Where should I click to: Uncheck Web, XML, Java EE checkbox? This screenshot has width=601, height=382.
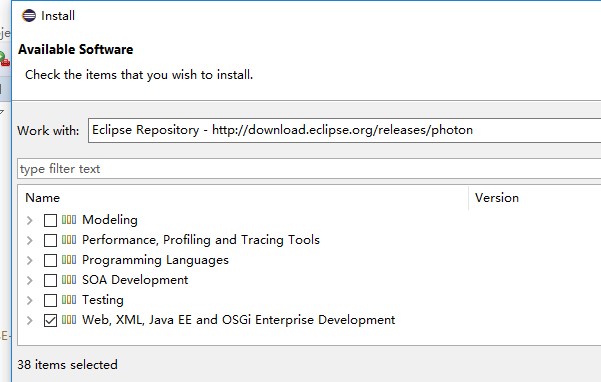(x=50, y=320)
